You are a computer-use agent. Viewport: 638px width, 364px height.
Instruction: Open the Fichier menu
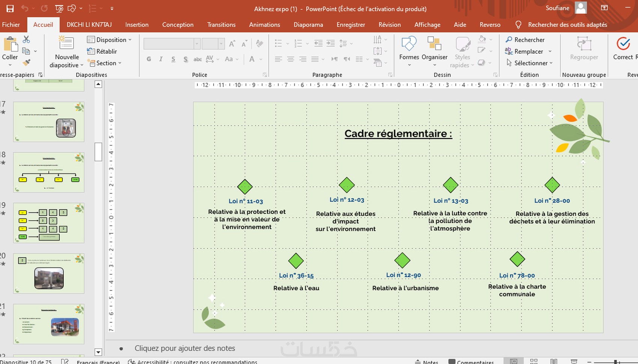pos(11,25)
